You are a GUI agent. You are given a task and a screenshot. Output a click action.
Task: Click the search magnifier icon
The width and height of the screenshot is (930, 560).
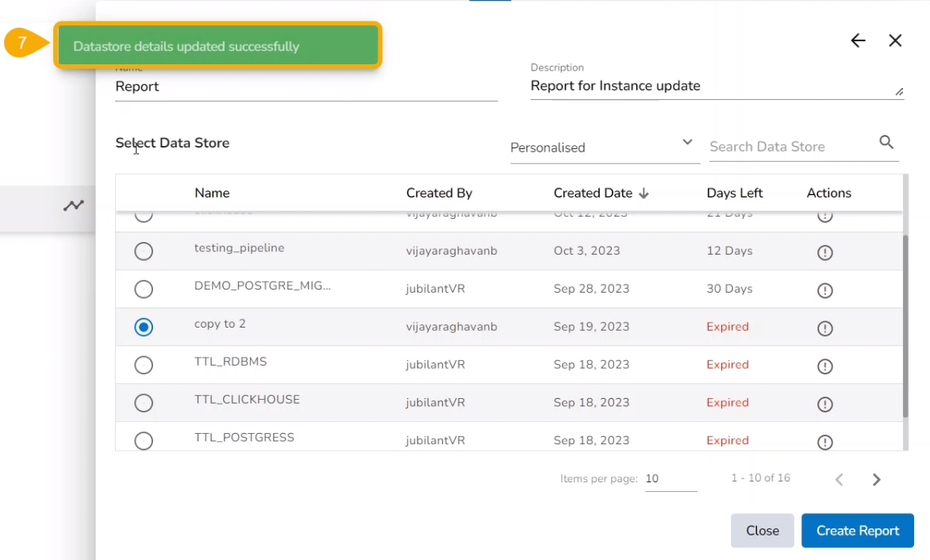[886, 143]
